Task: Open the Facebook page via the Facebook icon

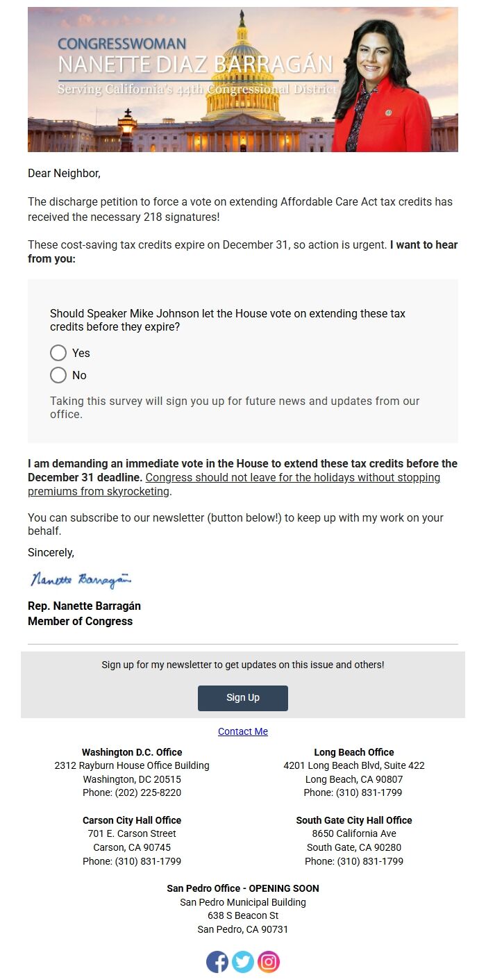Action: point(217,962)
